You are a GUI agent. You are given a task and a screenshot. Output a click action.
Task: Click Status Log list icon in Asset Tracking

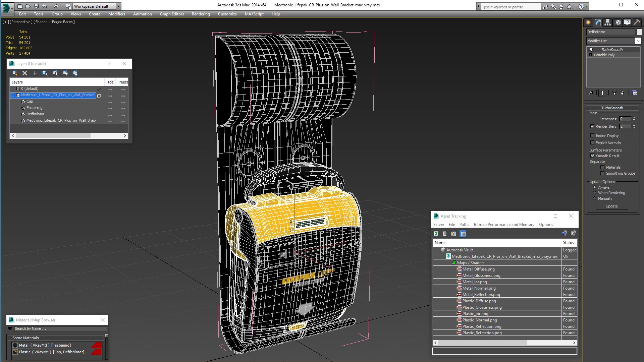click(x=445, y=234)
